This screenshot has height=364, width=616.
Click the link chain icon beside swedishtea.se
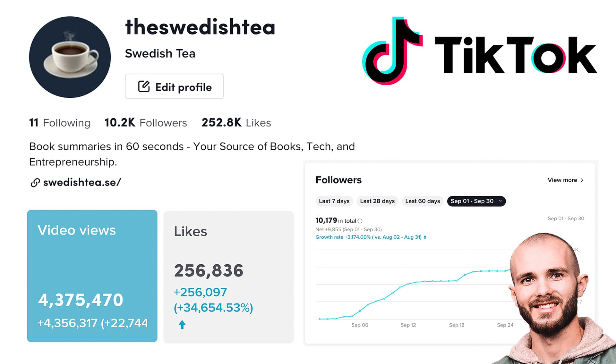[35, 183]
